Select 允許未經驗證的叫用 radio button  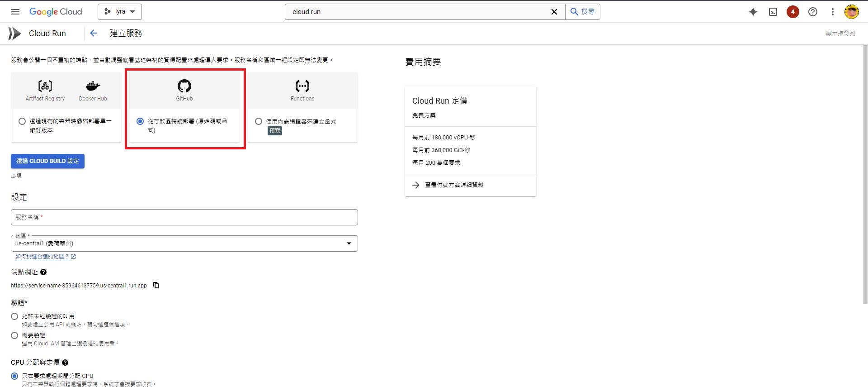[14, 316]
